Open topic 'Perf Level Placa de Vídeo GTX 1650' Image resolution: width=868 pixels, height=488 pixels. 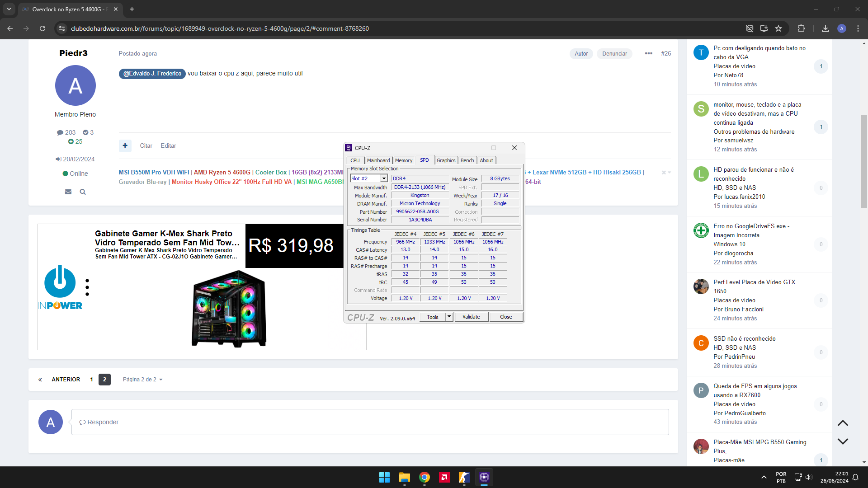click(754, 286)
